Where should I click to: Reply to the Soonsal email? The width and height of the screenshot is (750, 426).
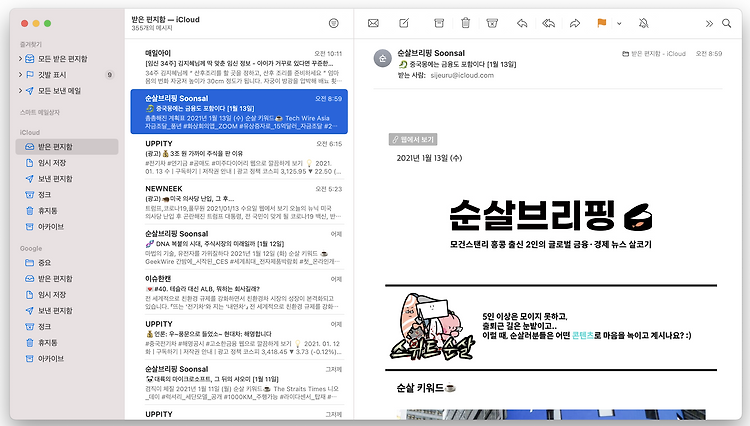[522, 23]
